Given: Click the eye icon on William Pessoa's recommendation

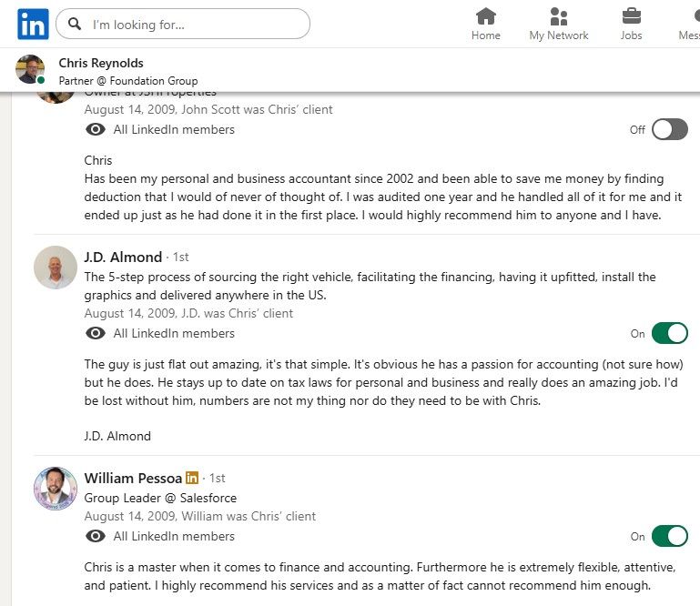Looking at the screenshot, I should click(96, 536).
